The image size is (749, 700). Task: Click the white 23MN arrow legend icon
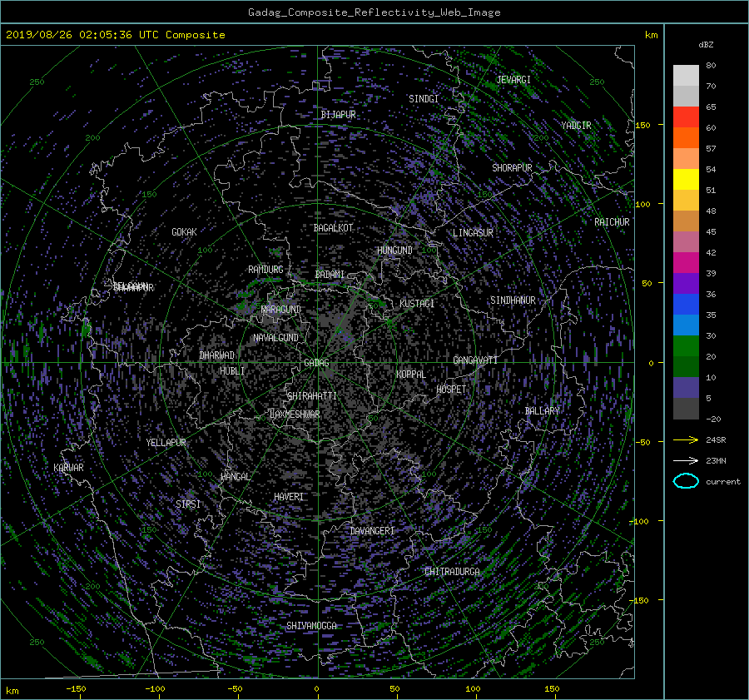(686, 460)
